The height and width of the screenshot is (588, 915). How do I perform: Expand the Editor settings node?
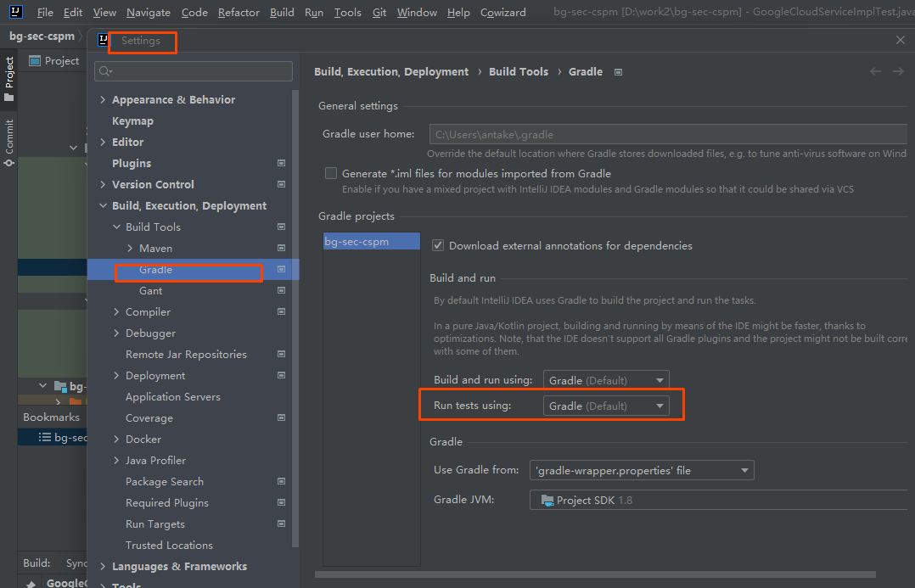click(103, 142)
